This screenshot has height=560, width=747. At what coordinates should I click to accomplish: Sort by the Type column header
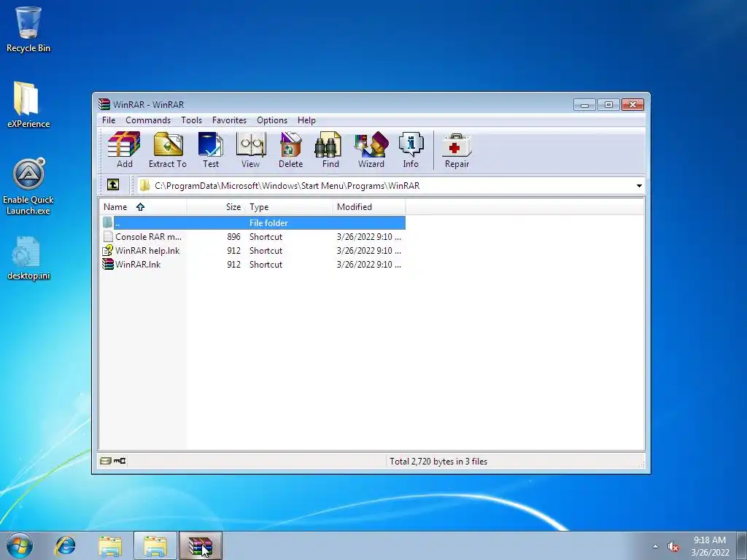point(289,206)
